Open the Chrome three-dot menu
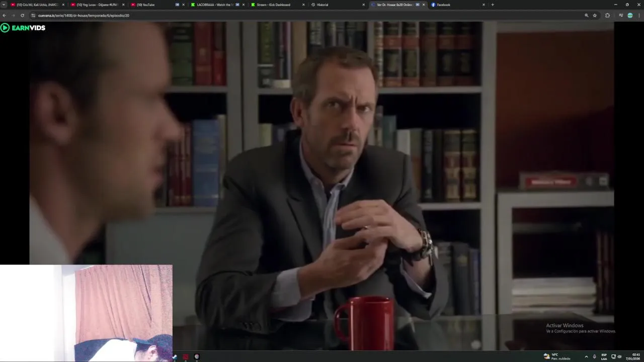 tap(639, 16)
